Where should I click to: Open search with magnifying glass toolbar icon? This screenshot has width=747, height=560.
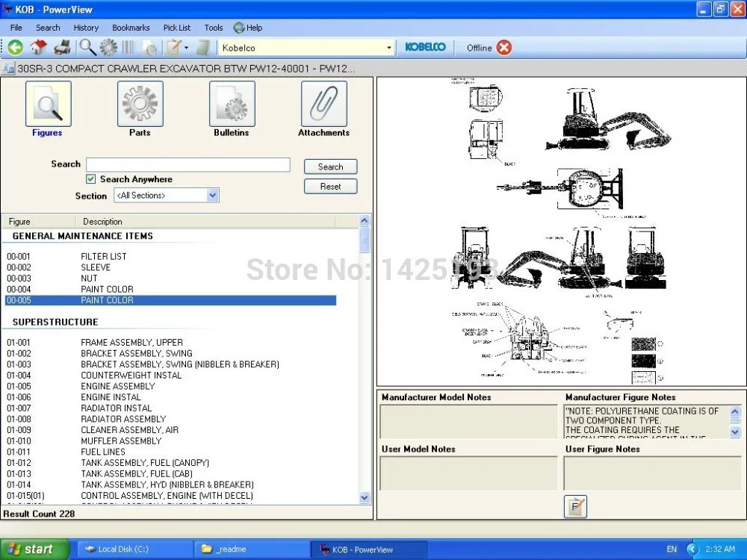87,48
